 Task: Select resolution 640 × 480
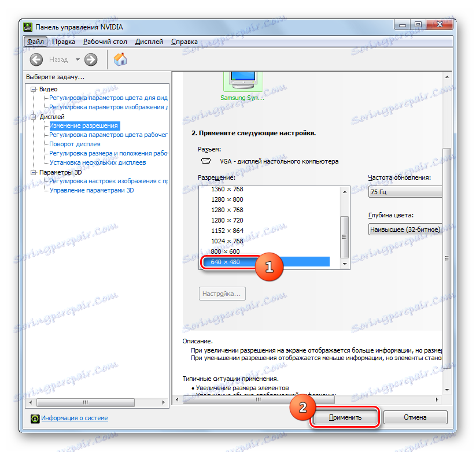(x=266, y=262)
